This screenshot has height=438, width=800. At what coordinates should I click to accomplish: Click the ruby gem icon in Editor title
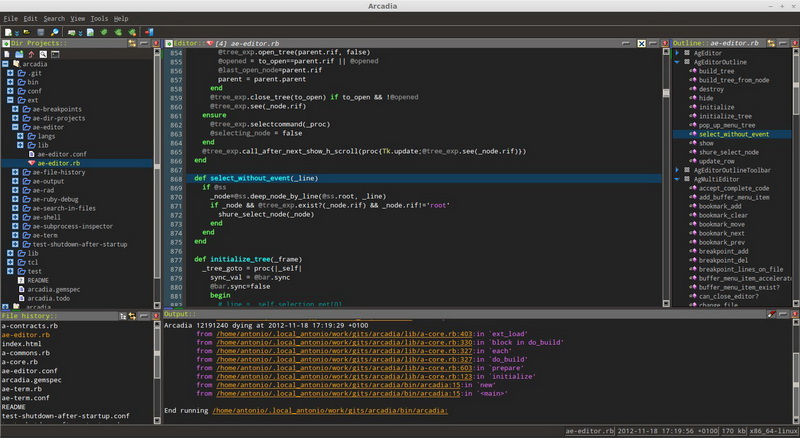(210, 43)
